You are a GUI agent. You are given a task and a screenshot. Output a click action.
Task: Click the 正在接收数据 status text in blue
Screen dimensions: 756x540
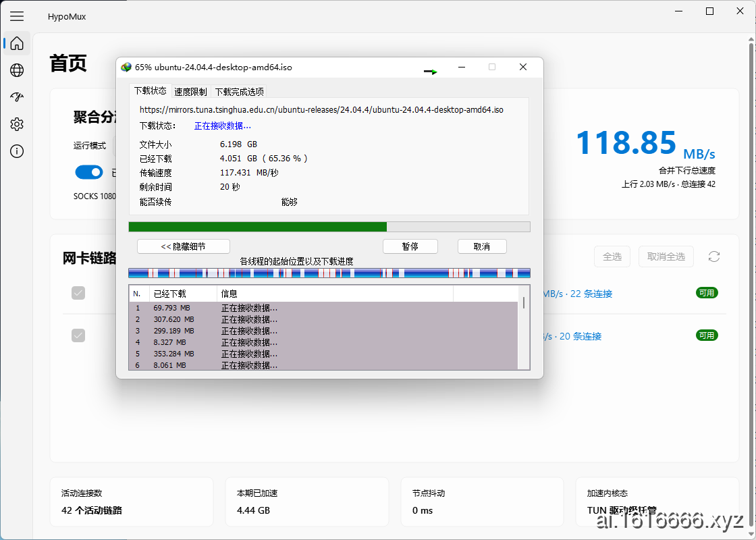coord(222,126)
